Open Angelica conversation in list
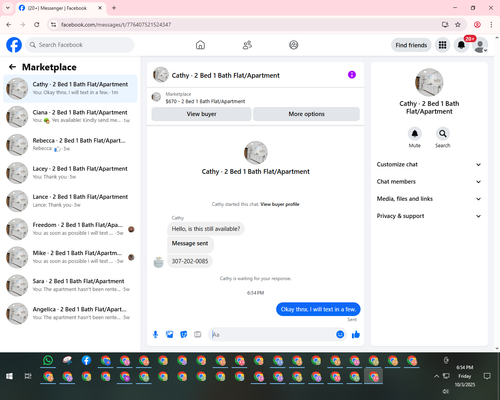Viewport: 500px width, 400px height. point(70,313)
